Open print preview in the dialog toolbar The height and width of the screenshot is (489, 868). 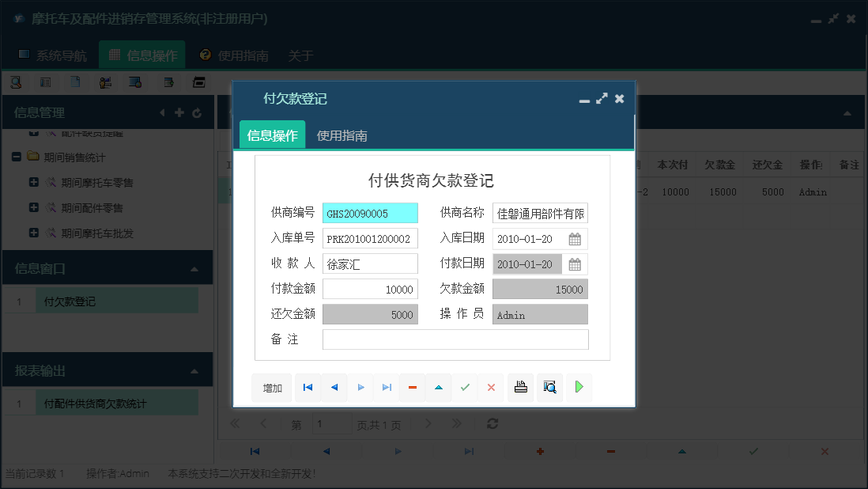pos(549,388)
